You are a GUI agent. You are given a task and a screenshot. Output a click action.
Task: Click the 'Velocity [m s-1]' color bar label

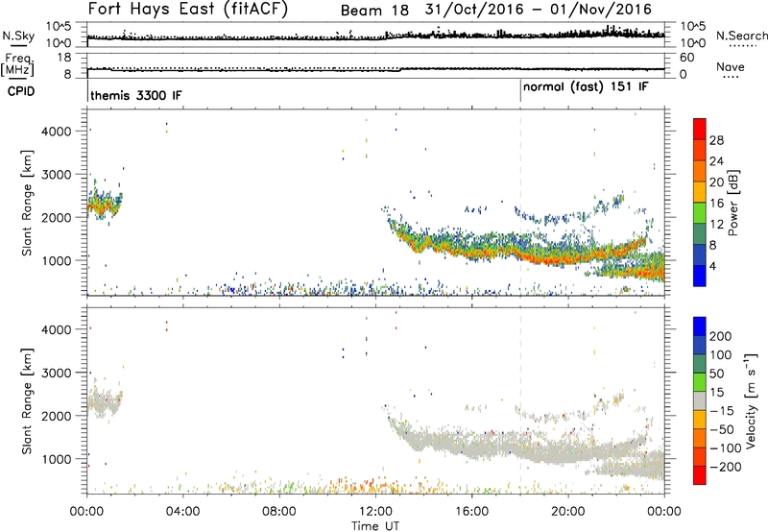pyautogui.click(x=751, y=401)
